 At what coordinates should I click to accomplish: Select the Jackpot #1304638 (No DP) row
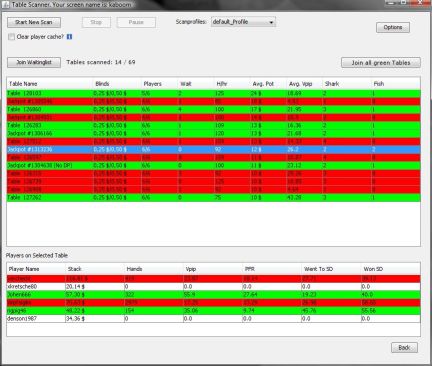point(213,165)
